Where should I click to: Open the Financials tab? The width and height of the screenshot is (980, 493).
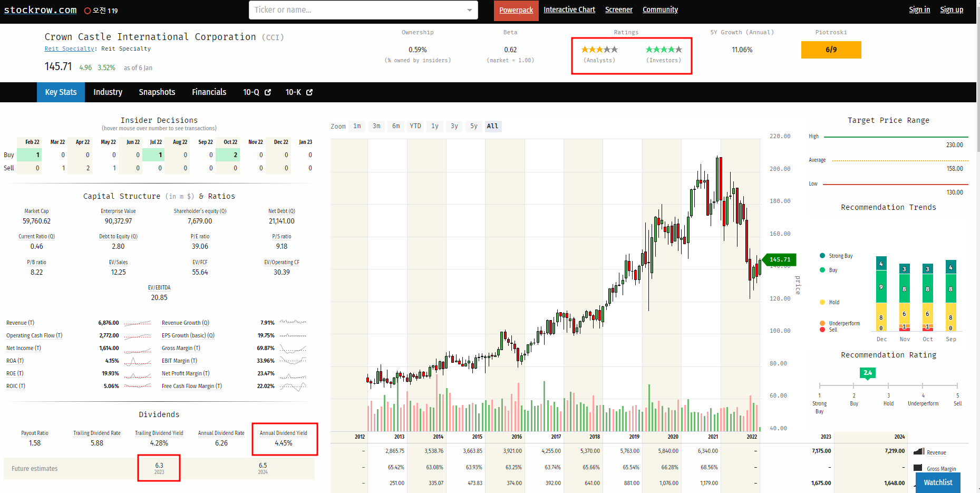click(209, 92)
